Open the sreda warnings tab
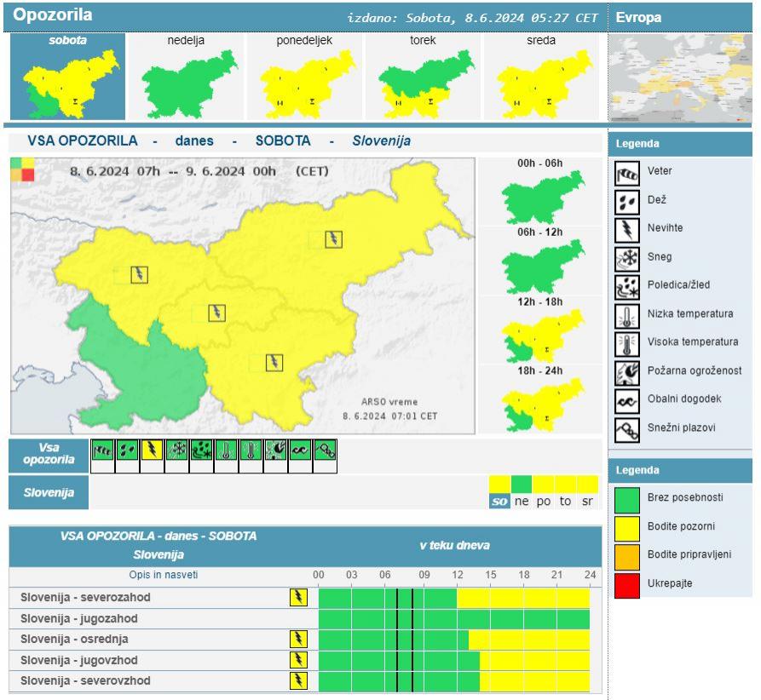The image size is (761, 700). coord(541,77)
